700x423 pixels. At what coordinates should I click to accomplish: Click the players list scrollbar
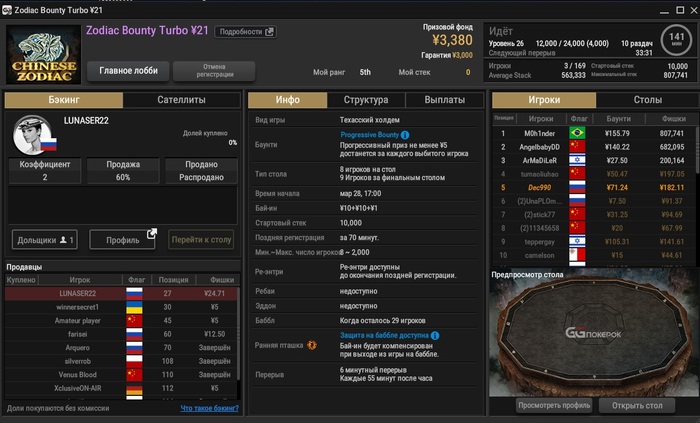[697, 152]
